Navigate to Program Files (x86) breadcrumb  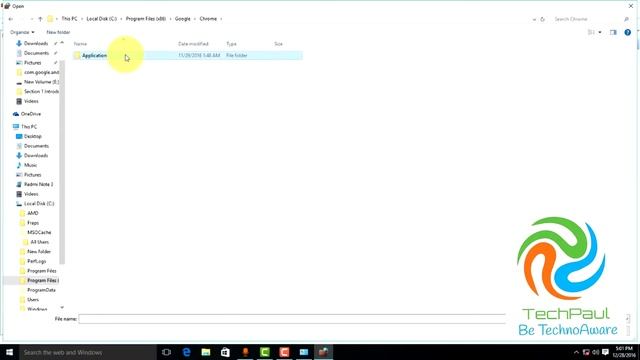[146, 19]
